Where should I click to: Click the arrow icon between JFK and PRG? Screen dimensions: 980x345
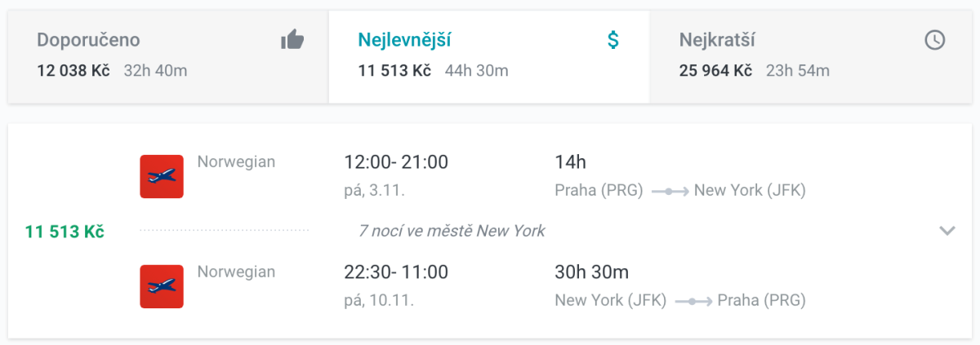pos(693,301)
